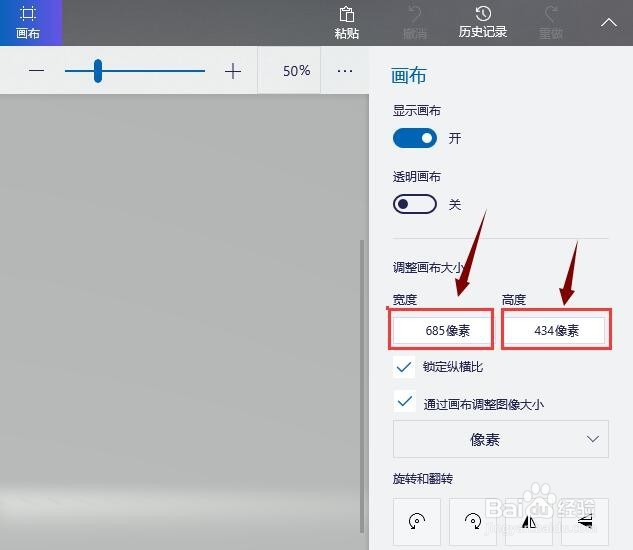The image size is (633, 550).
Task: Toggle 显示画布 (Show canvas) switch off
Action: (415, 138)
